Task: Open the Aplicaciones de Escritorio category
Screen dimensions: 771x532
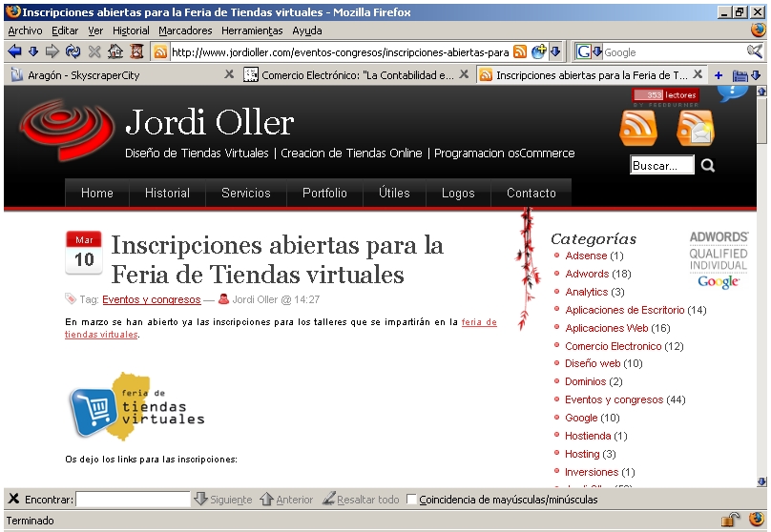Action: (624, 310)
